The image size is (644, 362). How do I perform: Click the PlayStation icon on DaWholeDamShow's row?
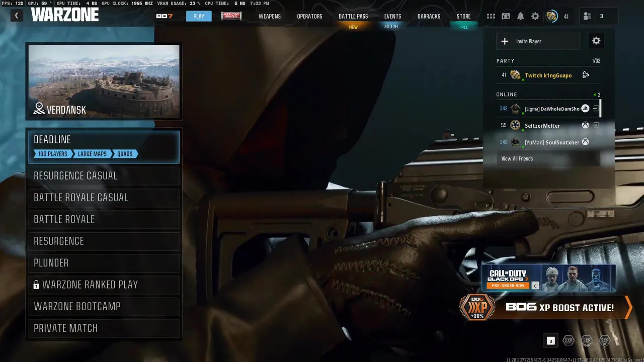[585, 109]
